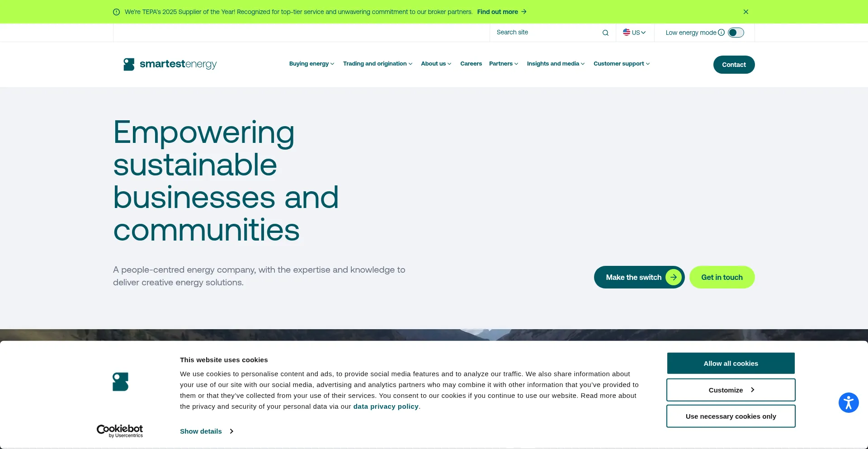Viewport: 868px width, 449px height.
Task: Click the Cookiebot by Usercentrics logo
Action: pyautogui.click(x=120, y=431)
